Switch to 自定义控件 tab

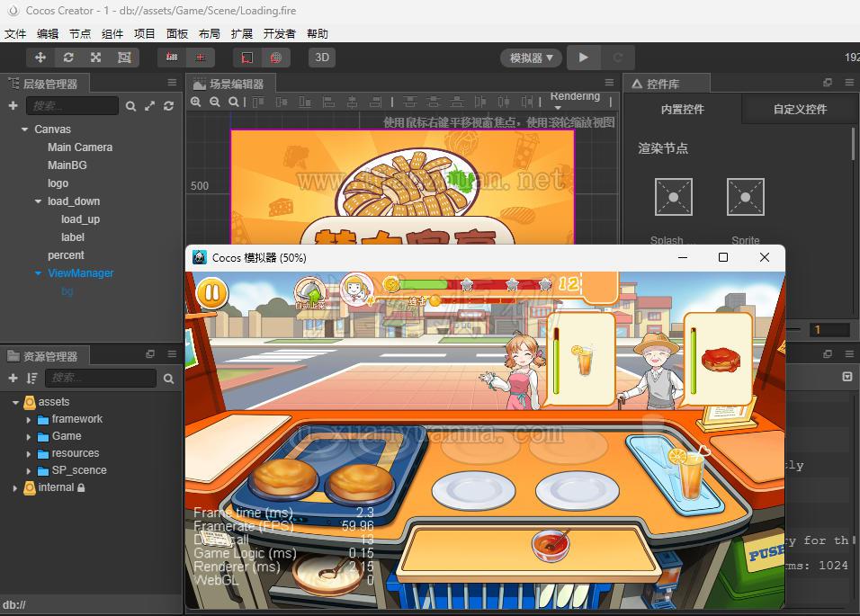tap(801, 109)
